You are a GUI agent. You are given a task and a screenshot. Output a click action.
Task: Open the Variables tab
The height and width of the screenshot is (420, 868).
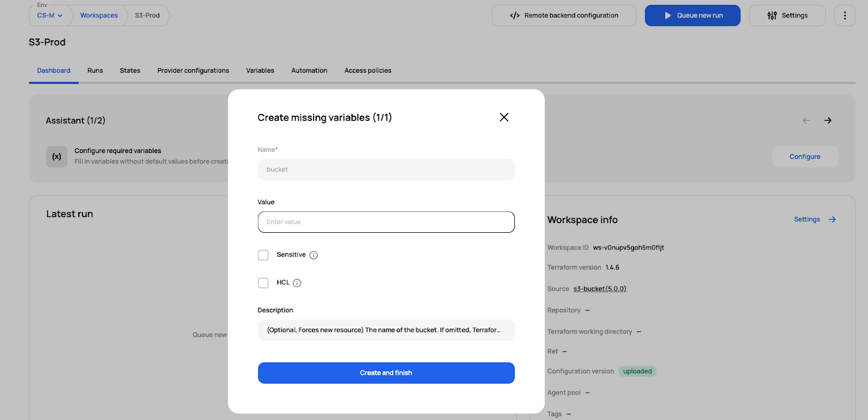[260, 71]
